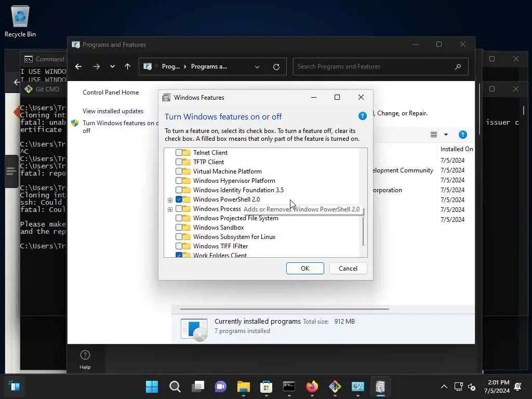
Task: Go back in Programs and Features
Action: pos(78,66)
